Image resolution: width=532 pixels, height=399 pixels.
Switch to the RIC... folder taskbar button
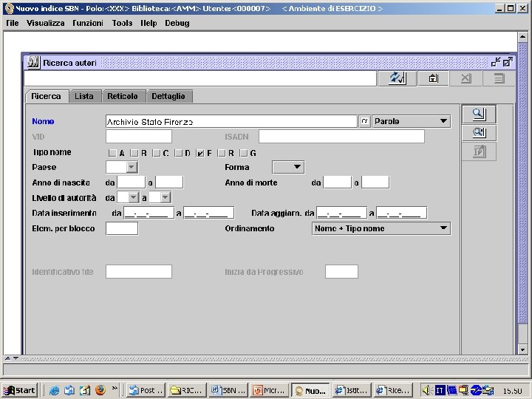[187, 391]
